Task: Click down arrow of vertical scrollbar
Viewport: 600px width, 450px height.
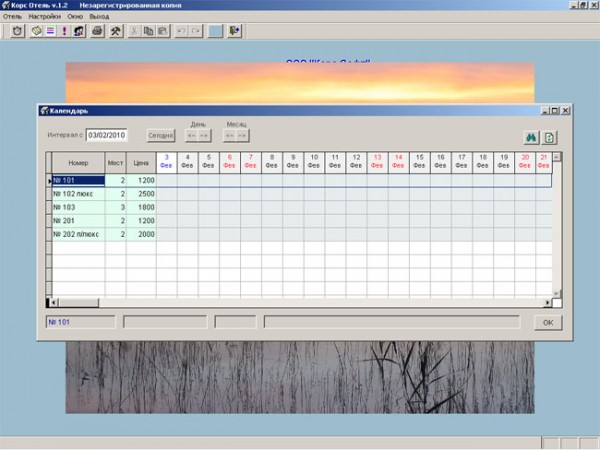Action: coord(557,292)
